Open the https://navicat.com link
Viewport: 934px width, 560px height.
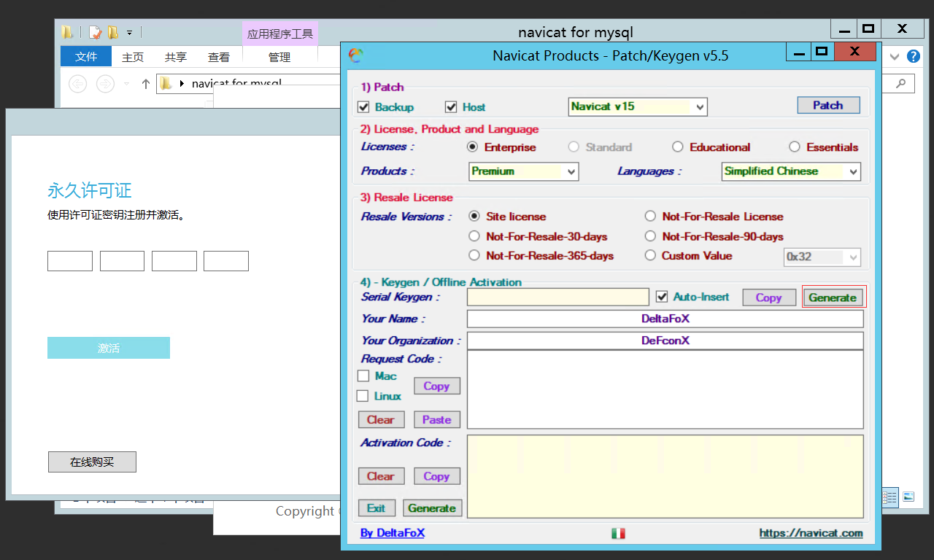tap(811, 533)
